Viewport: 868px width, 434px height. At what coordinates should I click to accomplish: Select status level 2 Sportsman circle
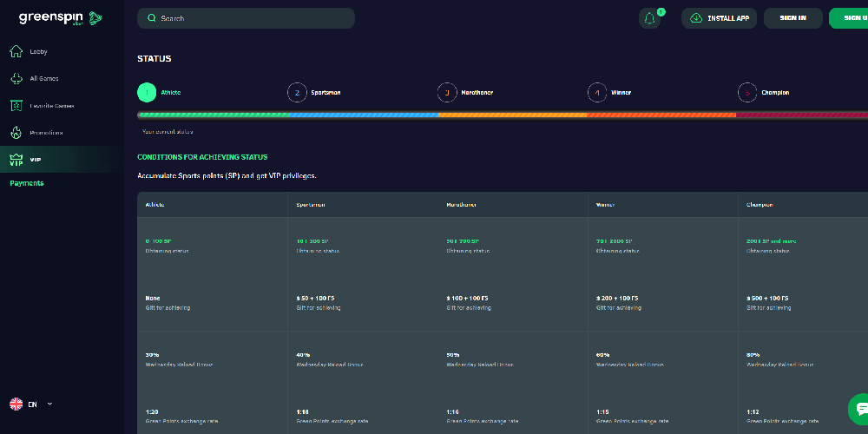click(297, 92)
